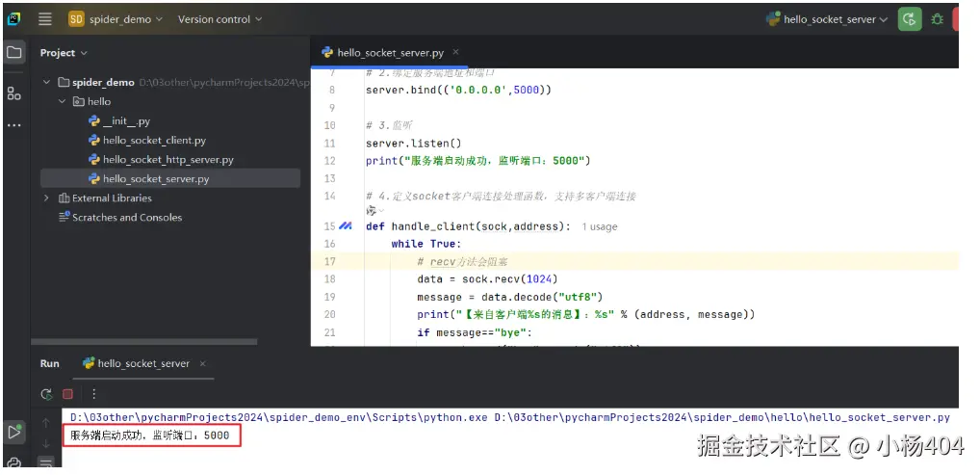Click the SD project badge icon
The image size is (980, 475).
pyautogui.click(x=76, y=18)
